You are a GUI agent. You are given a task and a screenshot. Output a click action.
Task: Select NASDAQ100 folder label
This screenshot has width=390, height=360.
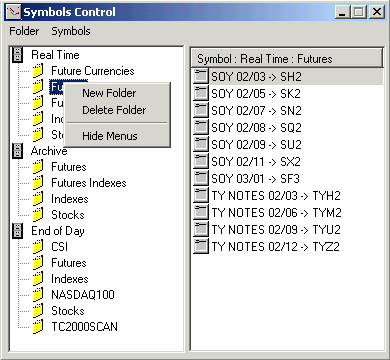pos(83,295)
